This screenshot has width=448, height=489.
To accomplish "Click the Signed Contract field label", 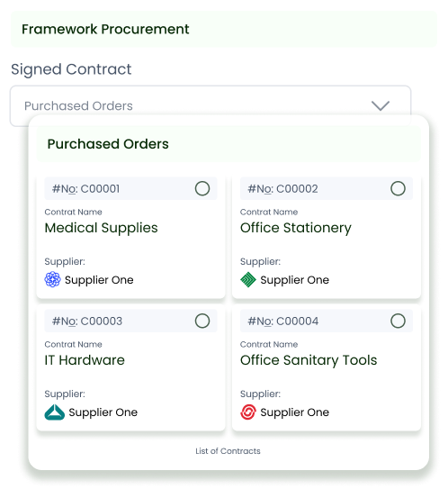I will click(71, 69).
